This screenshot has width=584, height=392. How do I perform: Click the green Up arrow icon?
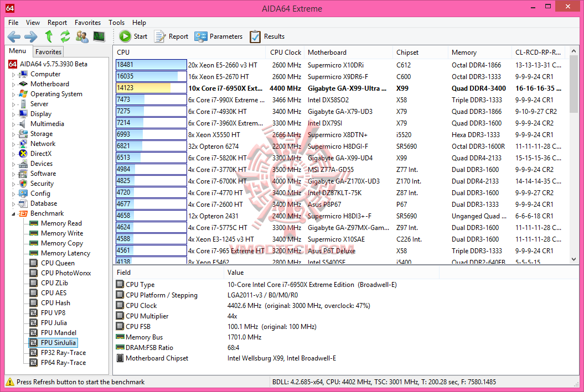[49, 36]
